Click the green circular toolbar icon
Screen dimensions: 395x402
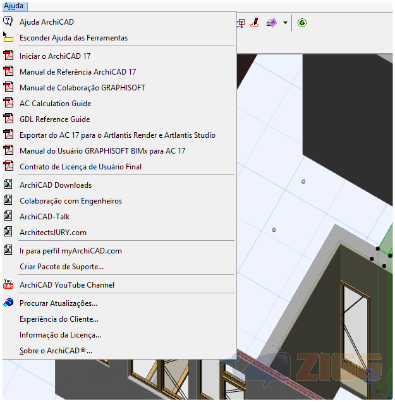pyautogui.click(x=302, y=23)
